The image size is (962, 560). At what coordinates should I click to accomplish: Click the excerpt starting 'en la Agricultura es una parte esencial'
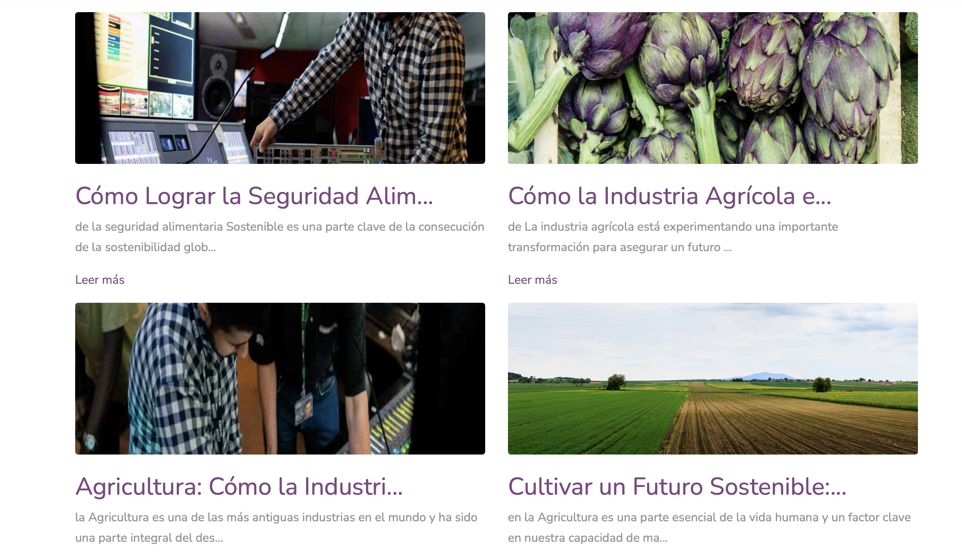tap(709, 528)
